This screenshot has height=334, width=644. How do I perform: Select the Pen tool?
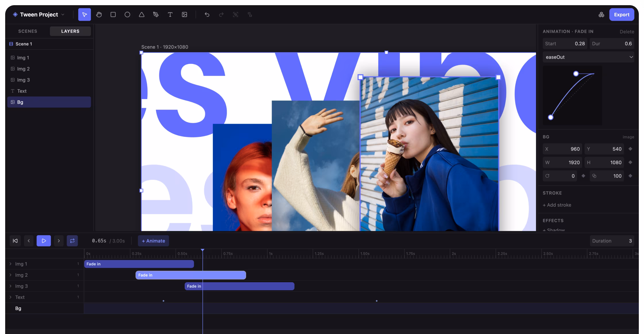pos(156,15)
